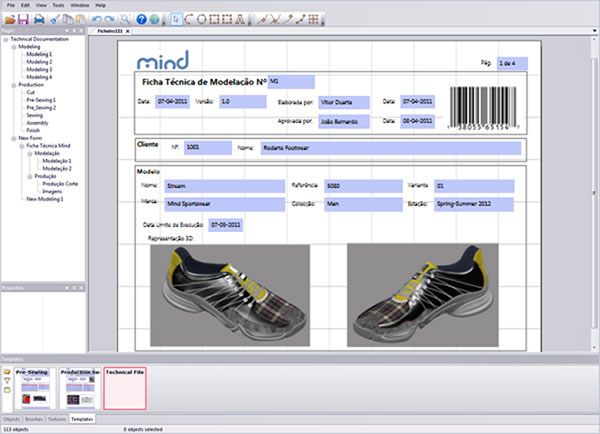Click the Copy toolbar icon
The image size is (600, 434).
coord(68,19)
